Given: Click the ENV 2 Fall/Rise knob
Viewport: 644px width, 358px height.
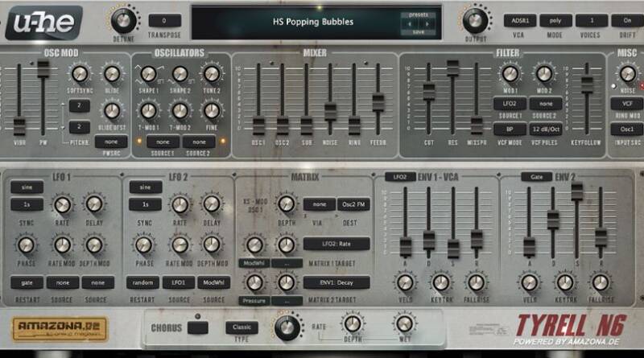Looking at the screenshot, I should pyautogui.click(x=601, y=282).
